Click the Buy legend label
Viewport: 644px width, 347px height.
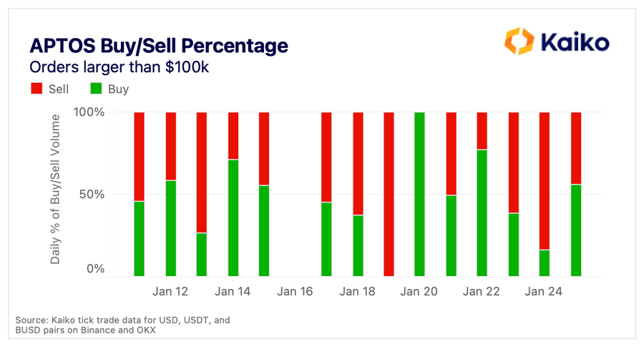pyautogui.click(x=118, y=89)
